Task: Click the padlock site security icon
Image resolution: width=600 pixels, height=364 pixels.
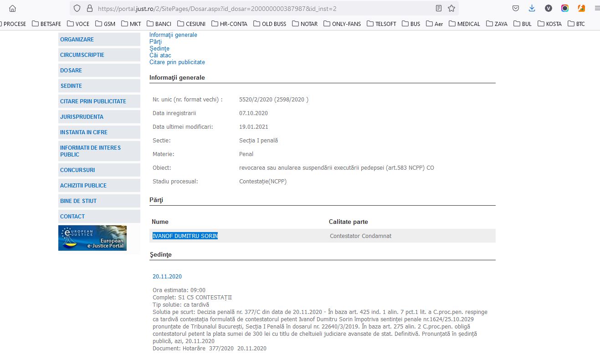Action: click(x=89, y=8)
